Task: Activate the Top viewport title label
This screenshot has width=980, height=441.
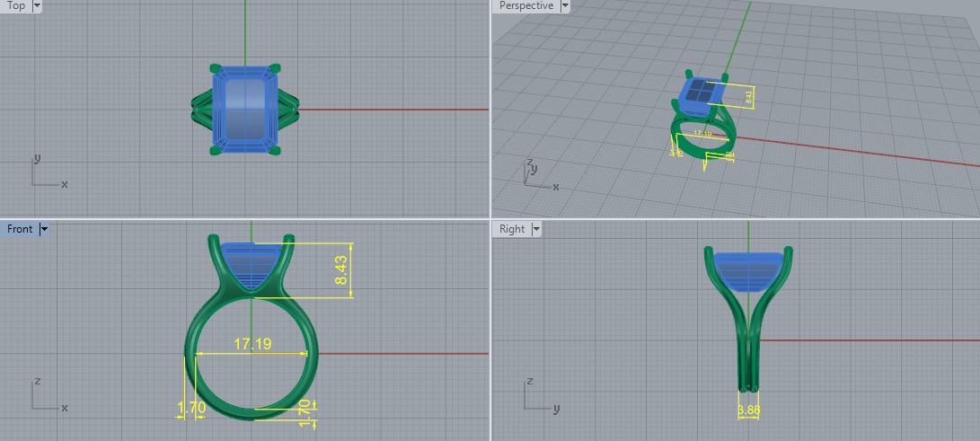Action: 15,5
